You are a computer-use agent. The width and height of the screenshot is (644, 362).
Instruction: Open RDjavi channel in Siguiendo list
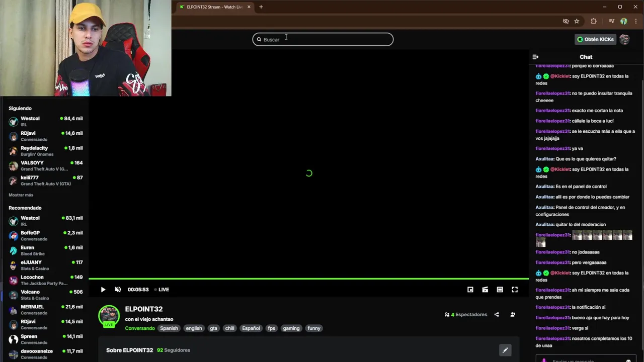click(x=45, y=136)
